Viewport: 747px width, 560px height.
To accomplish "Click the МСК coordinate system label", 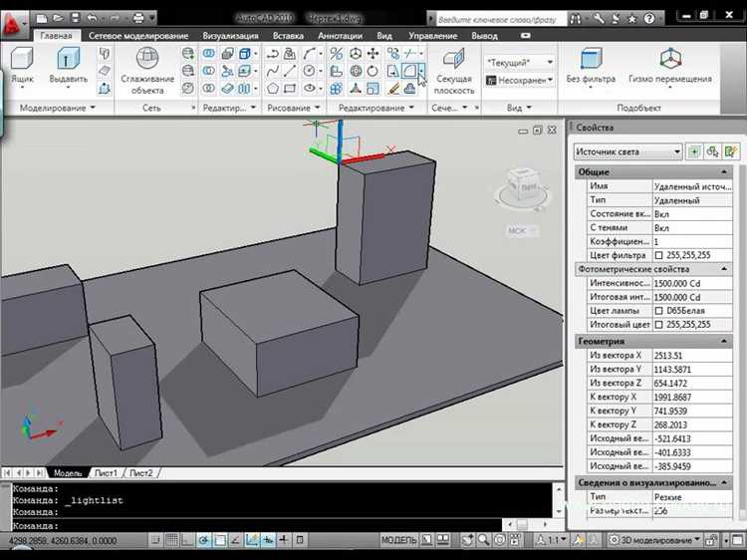I will (517, 230).
